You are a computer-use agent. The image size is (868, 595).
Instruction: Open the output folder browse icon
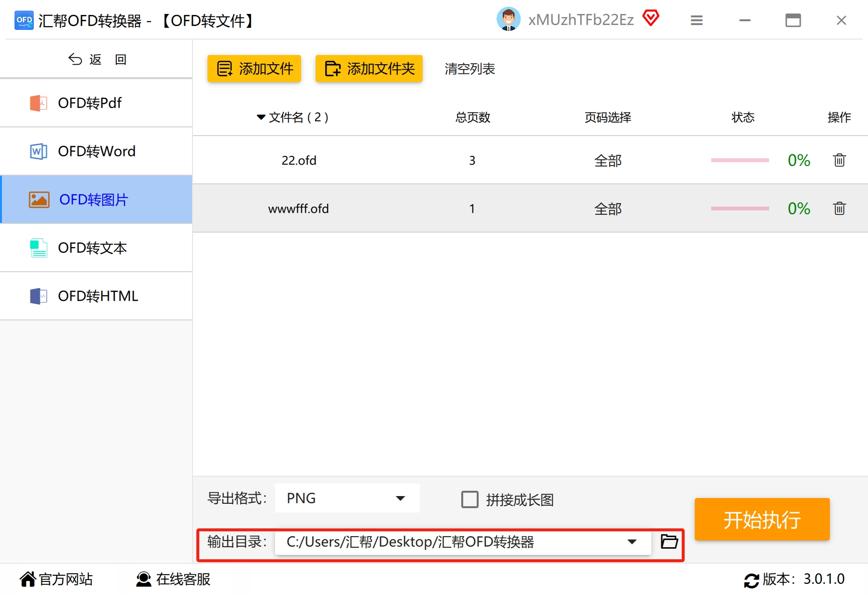tap(669, 541)
